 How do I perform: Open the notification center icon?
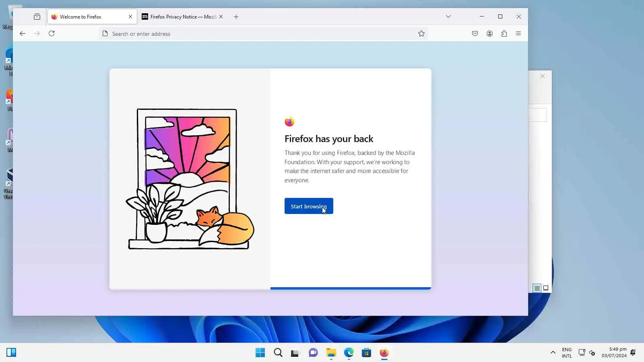(633, 353)
